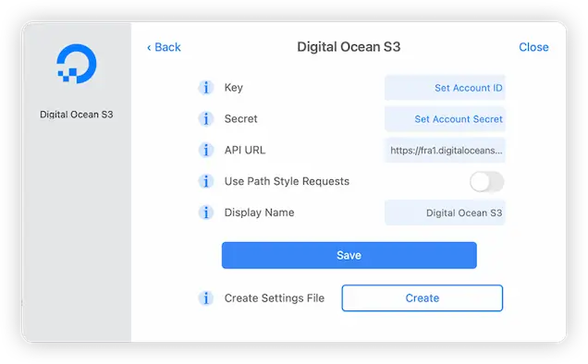Click the Digital Ocean logo in sidebar
This screenshot has height=364, width=588.
click(76, 64)
